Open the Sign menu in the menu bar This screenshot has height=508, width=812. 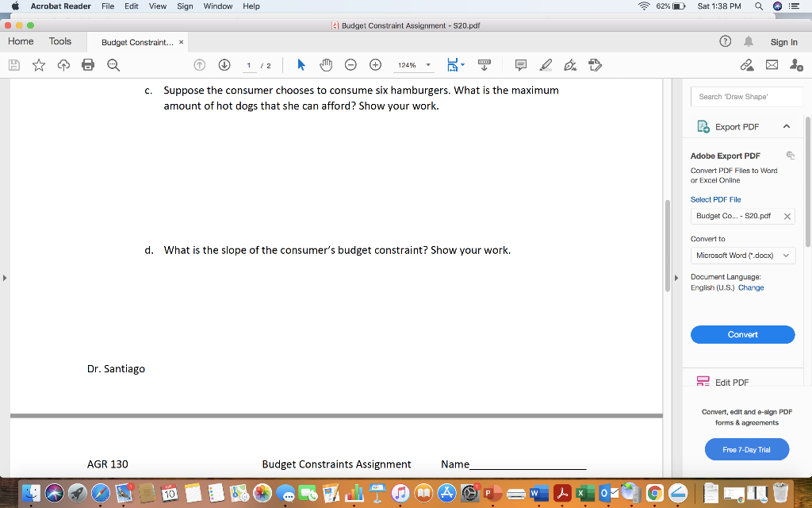coord(185,6)
